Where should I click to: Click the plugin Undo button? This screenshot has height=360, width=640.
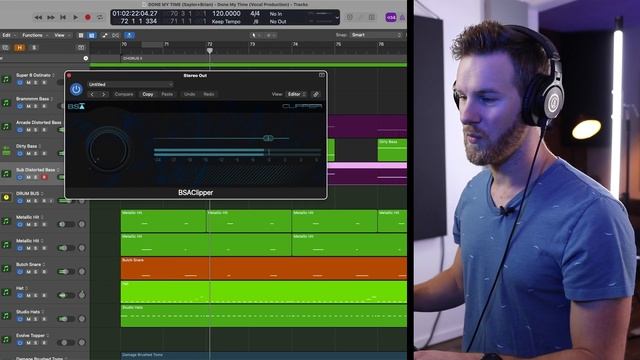click(x=189, y=94)
